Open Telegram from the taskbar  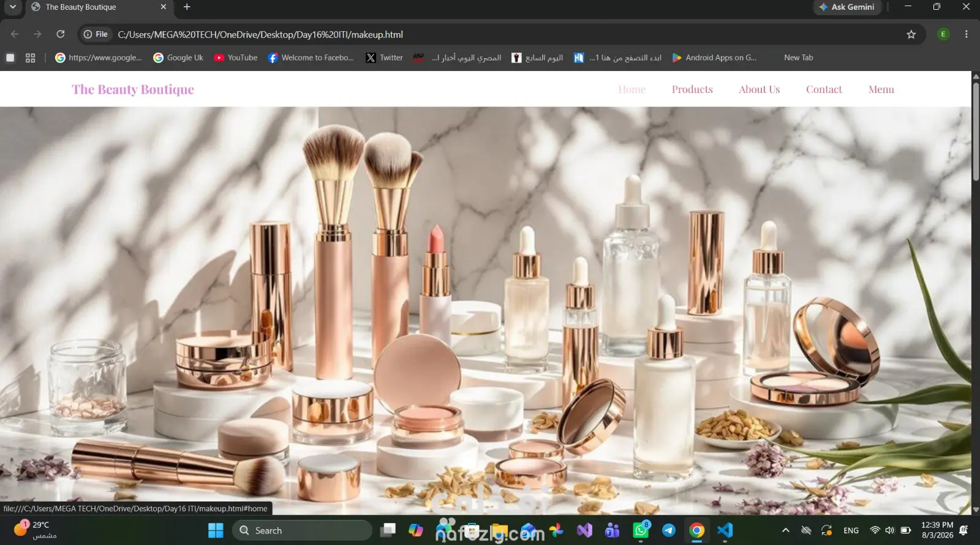pos(669,530)
